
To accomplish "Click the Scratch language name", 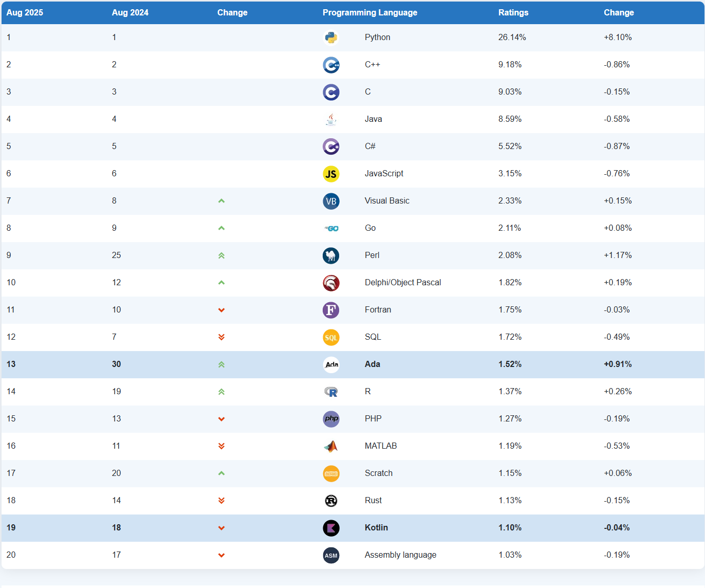I will click(378, 473).
